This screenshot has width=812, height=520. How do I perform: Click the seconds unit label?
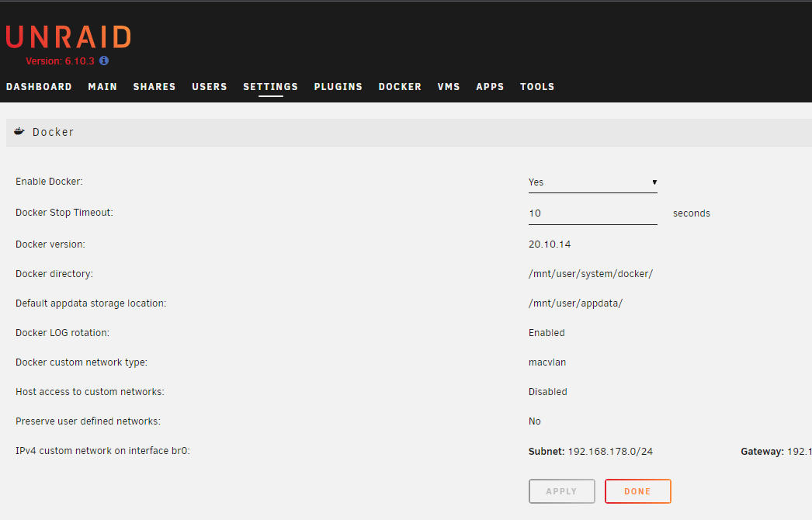(x=692, y=213)
